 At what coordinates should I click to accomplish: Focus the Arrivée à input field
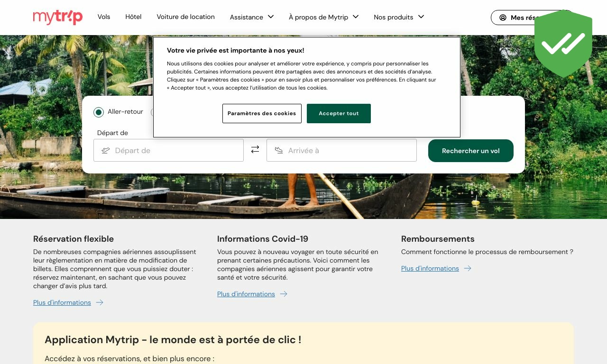(x=341, y=150)
